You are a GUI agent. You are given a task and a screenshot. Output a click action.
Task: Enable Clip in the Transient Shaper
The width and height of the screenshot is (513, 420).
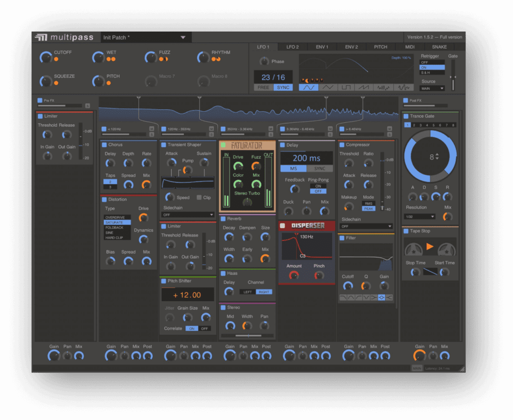tap(199, 197)
